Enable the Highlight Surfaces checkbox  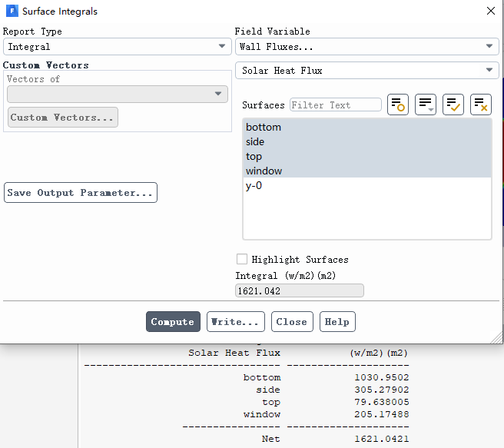point(242,260)
